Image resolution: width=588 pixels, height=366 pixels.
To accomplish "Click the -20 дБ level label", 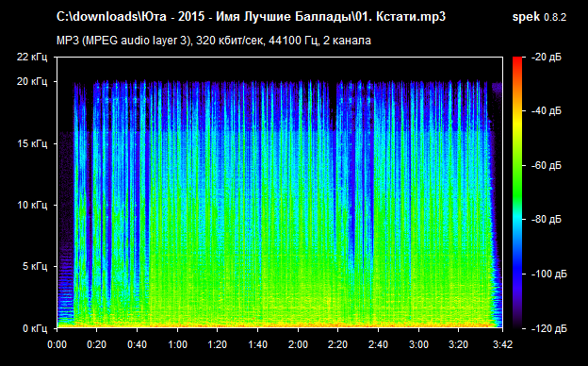I will click(547, 57).
